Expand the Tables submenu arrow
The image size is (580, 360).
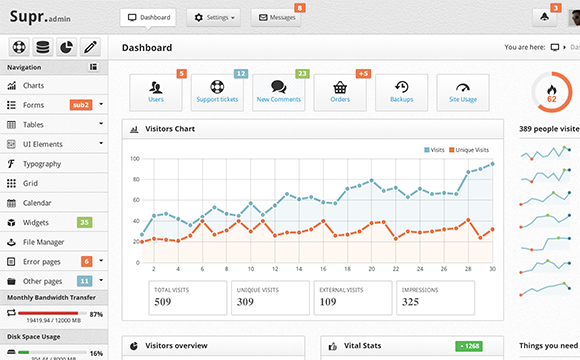tap(101, 124)
